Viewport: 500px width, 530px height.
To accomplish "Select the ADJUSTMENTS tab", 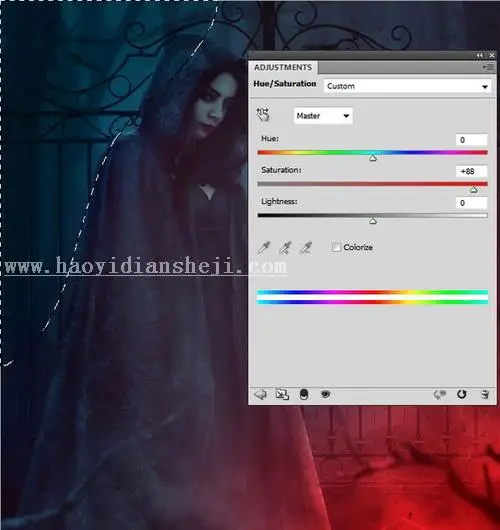I will click(x=283, y=67).
